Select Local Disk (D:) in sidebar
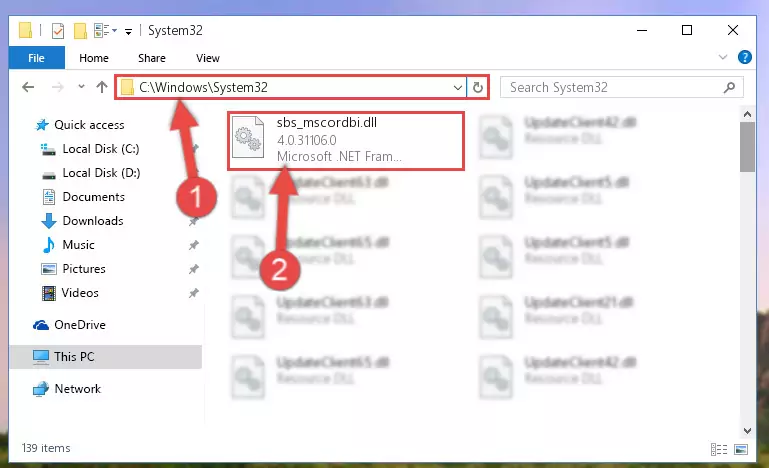The height and width of the screenshot is (468, 769). tap(101, 173)
